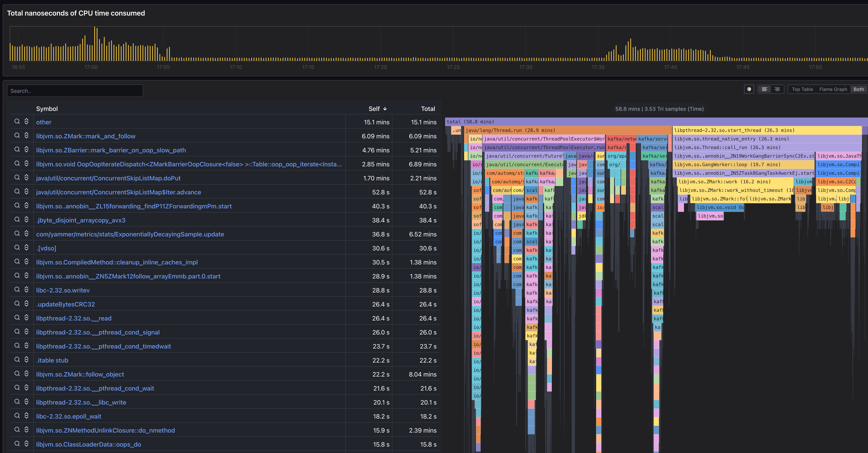Click the flame graph color scheme circle icon
Viewport: 868px width, 453px height.
click(x=749, y=89)
